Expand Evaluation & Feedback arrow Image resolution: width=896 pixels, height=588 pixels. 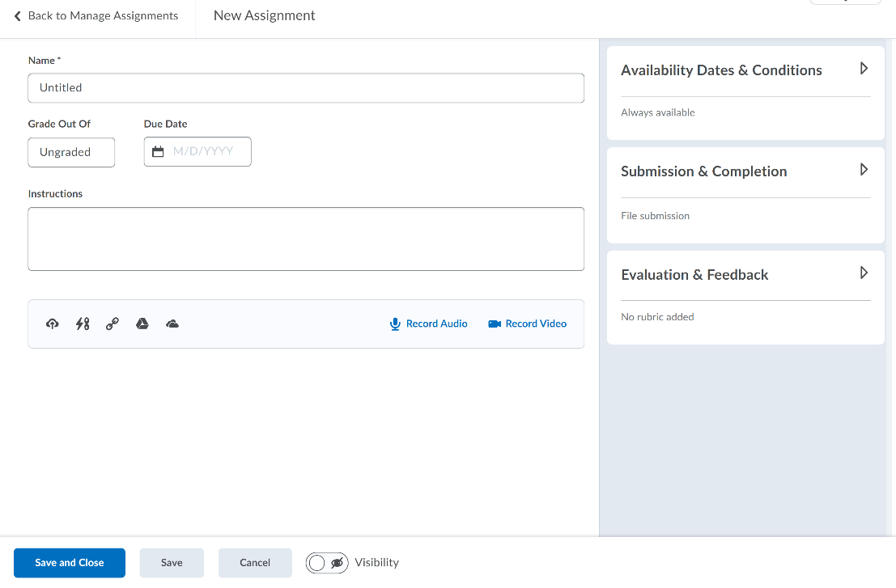click(864, 273)
